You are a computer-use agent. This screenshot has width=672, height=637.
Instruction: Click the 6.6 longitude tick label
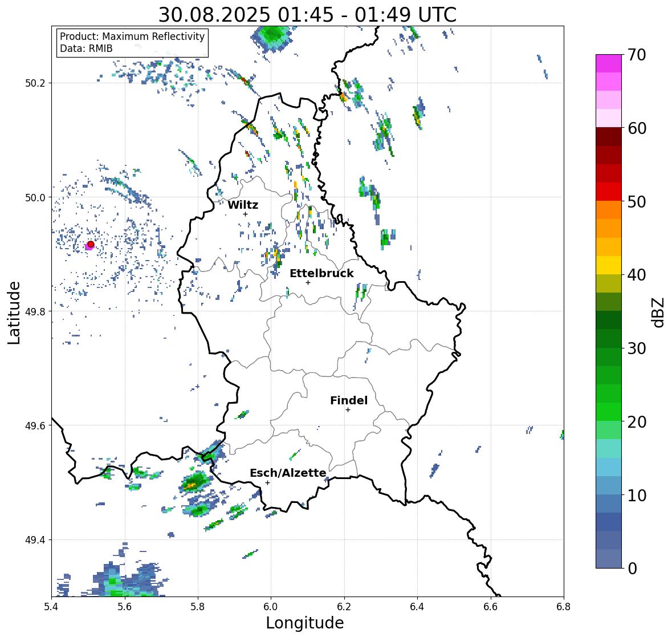click(x=491, y=607)
